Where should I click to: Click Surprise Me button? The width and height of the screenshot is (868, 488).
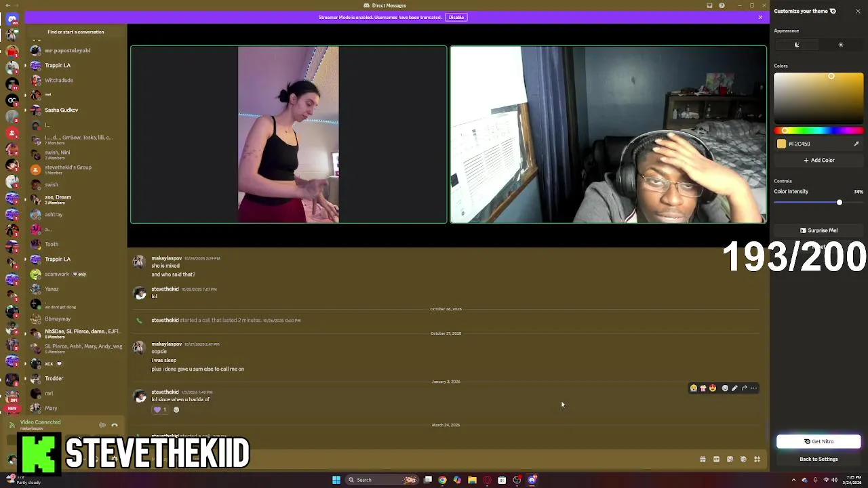tap(818, 230)
